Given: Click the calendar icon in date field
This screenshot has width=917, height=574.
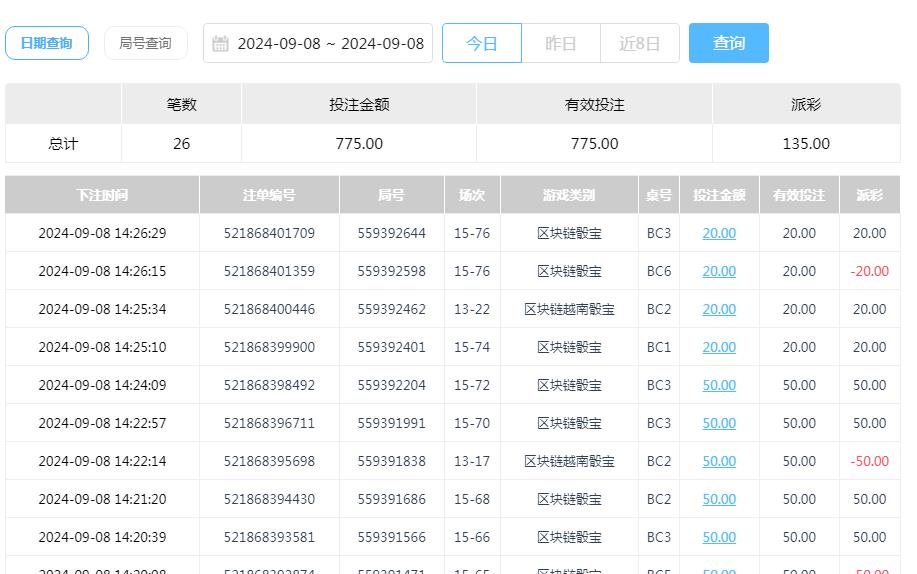Looking at the screenshot, I should 221,44.
